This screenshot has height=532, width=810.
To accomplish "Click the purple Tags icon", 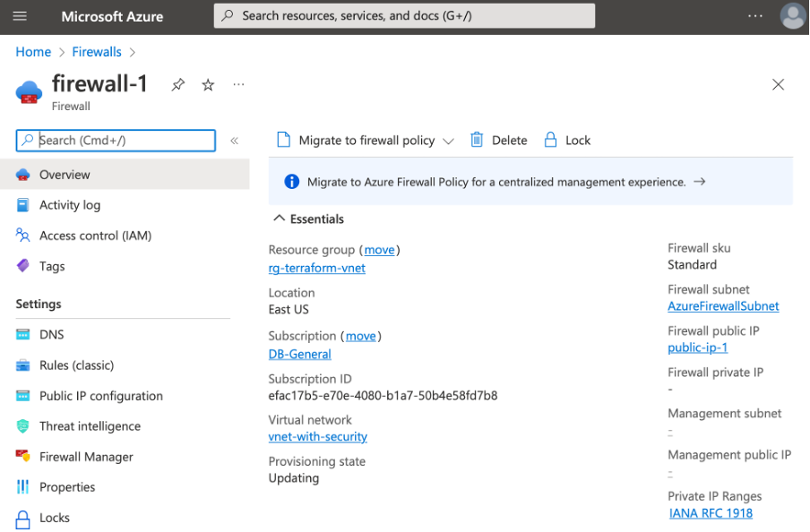I will (22, 266).
